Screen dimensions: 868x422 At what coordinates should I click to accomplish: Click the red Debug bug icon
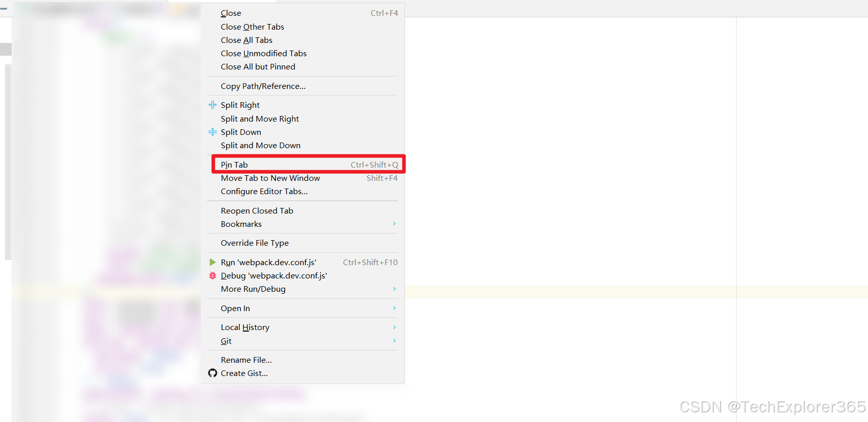213,275
